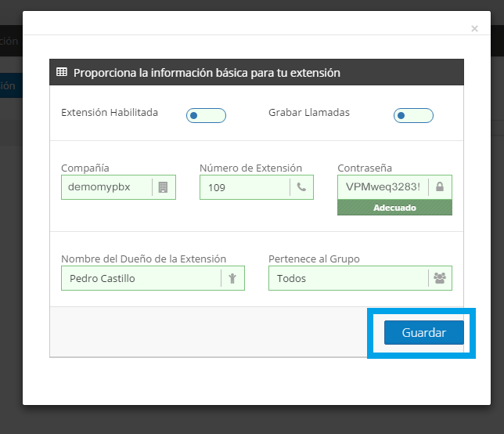
Task: Toggle the Extensión Habilitada switch
Action: pos(206,116)
